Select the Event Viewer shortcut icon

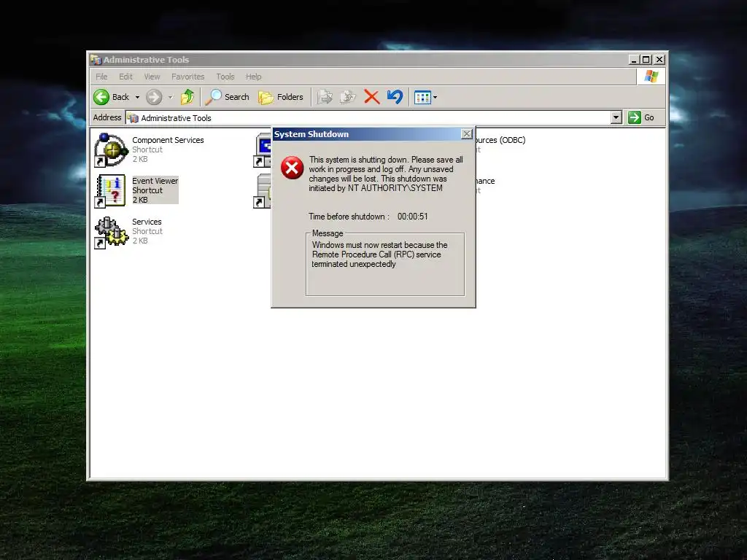click(x=111, y=191)
